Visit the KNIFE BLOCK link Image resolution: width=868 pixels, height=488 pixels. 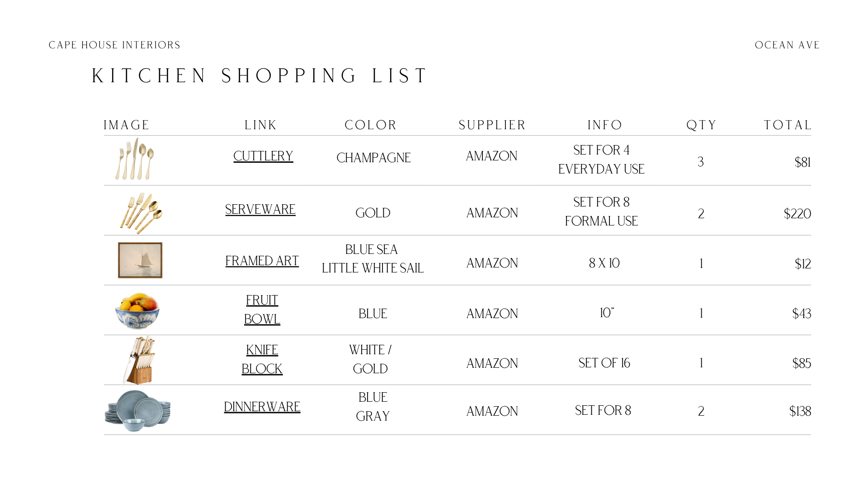tap(262, 360)
